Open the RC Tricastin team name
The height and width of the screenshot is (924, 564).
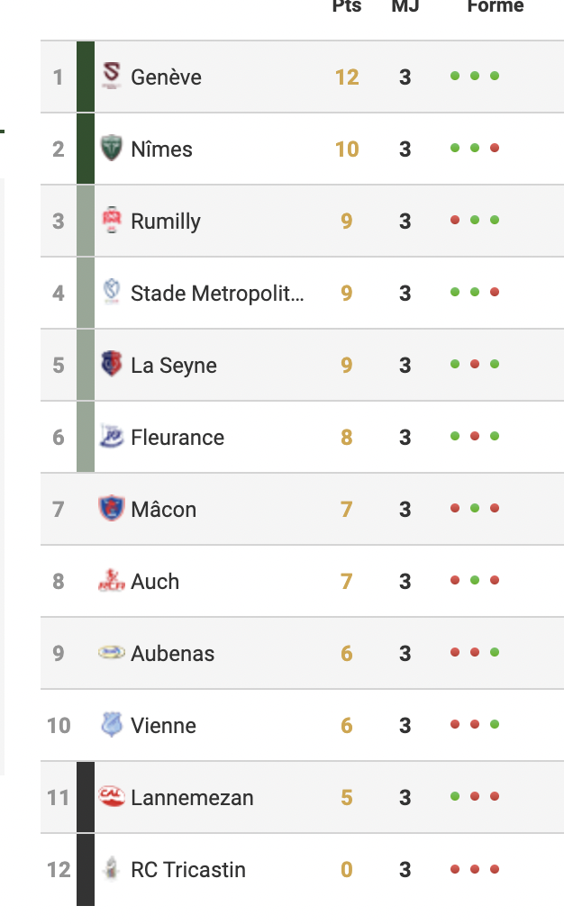point(188,870)
